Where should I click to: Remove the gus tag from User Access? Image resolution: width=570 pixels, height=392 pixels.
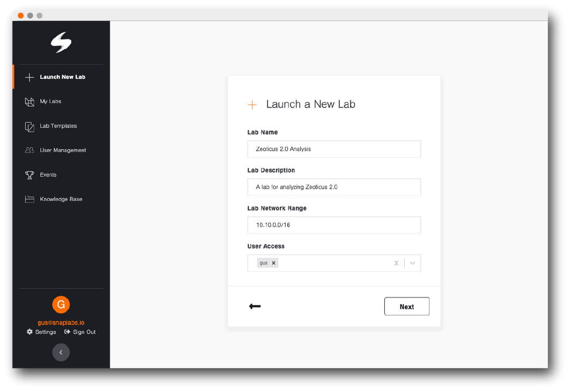coord(274,263)
